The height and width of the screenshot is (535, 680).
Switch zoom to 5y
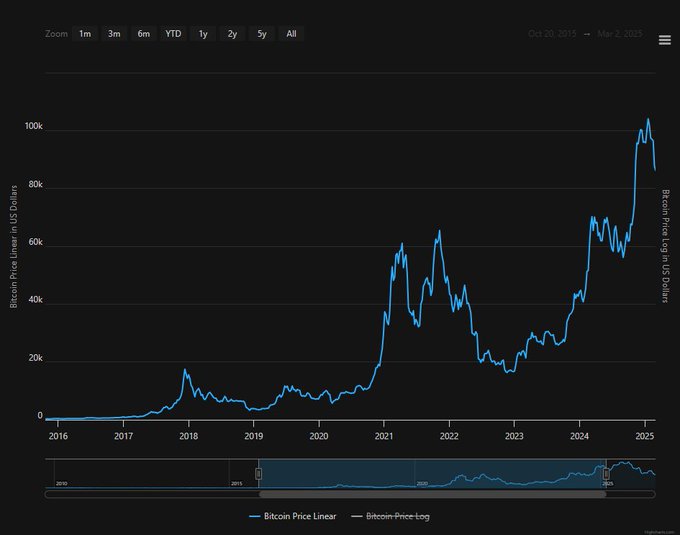(262, 34)
